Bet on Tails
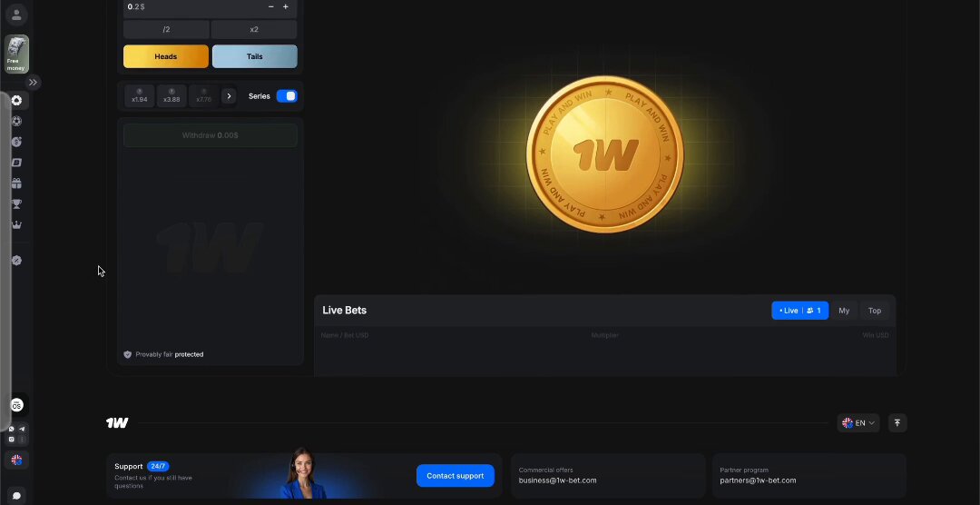Viewport: 980px width, 505px height. (x=254, y=56)
